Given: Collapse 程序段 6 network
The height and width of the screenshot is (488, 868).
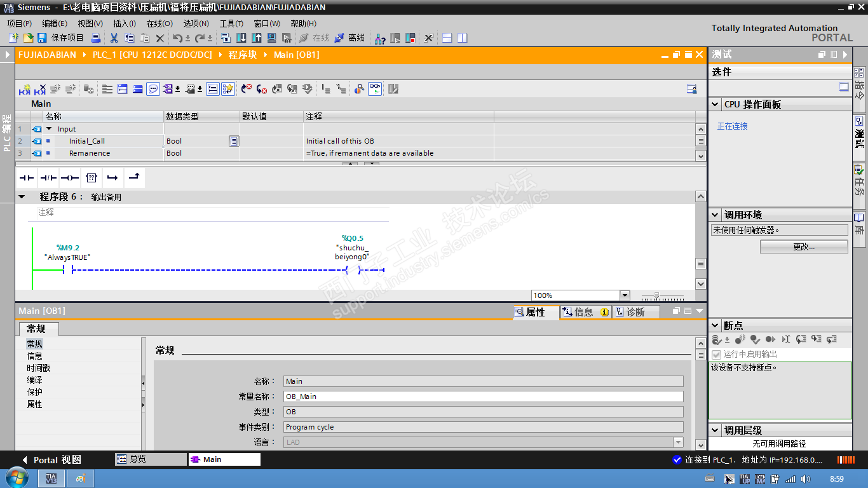Looking at the screenshot, I should pyautogui.click(x=22, y=197).
